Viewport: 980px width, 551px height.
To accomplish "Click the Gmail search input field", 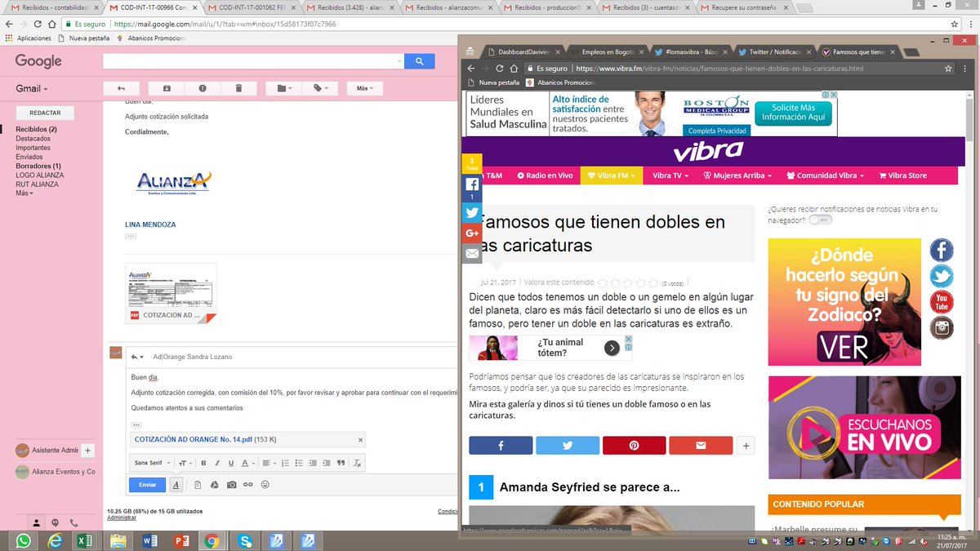I will pyautogui.click(x=253, y=61).
